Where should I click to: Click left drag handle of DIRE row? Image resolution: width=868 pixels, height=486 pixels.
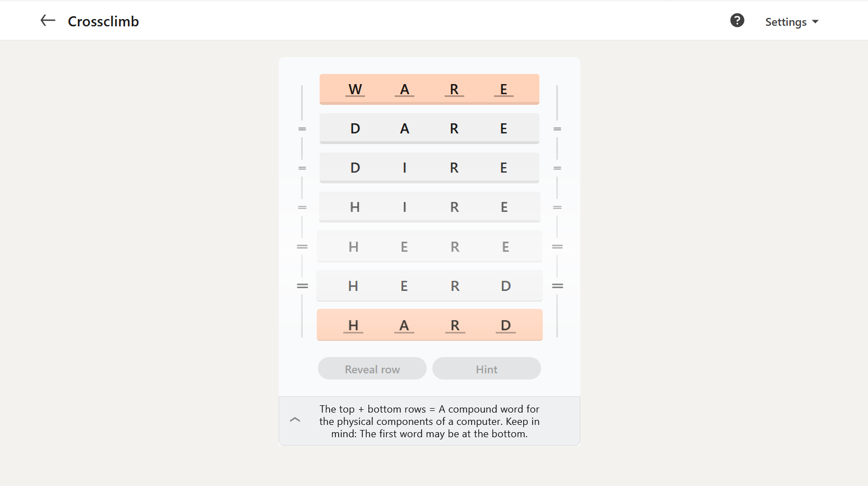[x=302, y=168]
